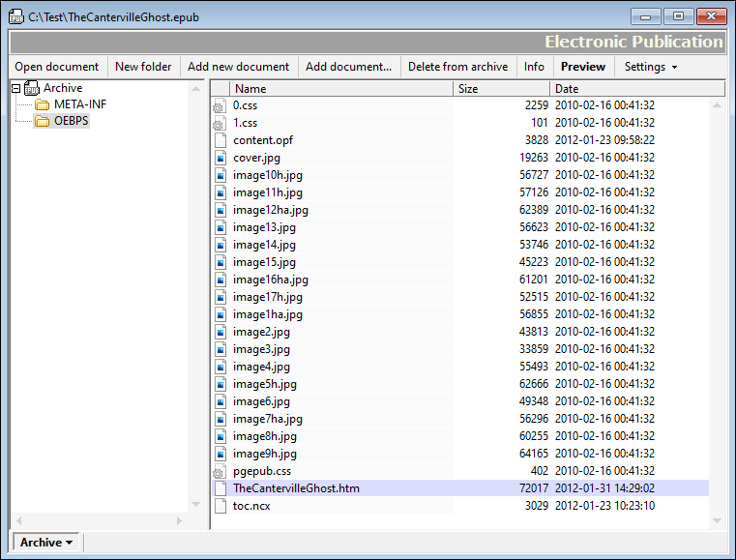The height and width of the screenshot is (560, 736).
Task: Click the content.opf document icon
Action: 221,140
